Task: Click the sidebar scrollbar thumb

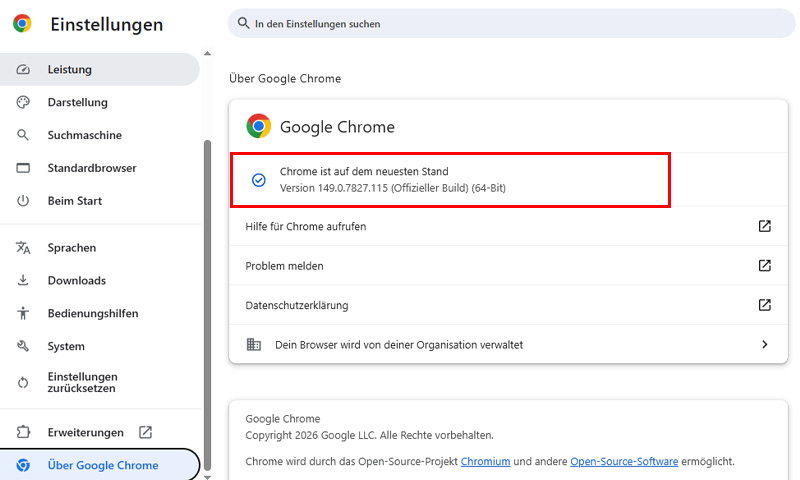Action: point(207,305)
